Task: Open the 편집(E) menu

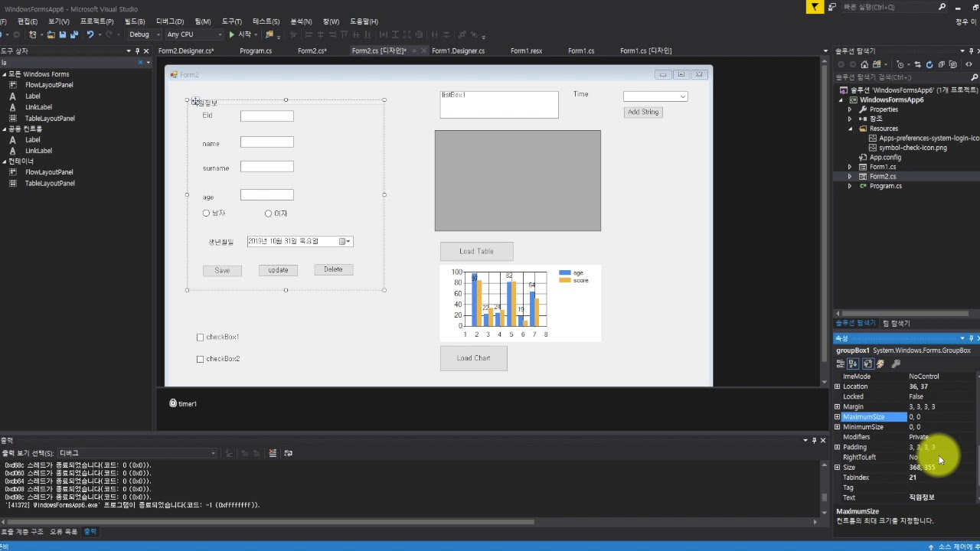Action: [x=28, y=21]
